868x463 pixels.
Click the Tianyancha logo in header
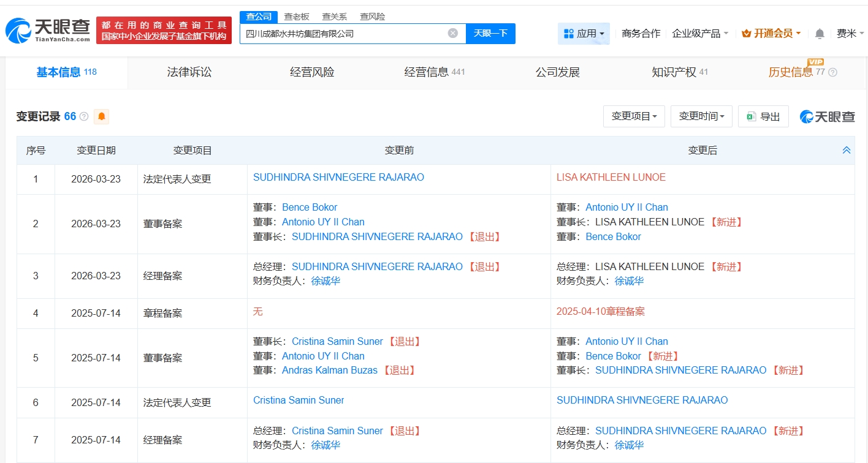48,30
